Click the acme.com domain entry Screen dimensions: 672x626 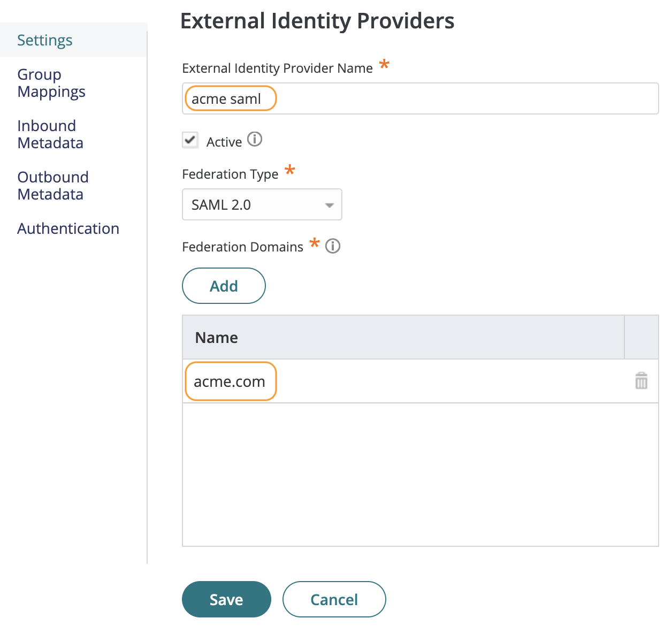(230, 381)
